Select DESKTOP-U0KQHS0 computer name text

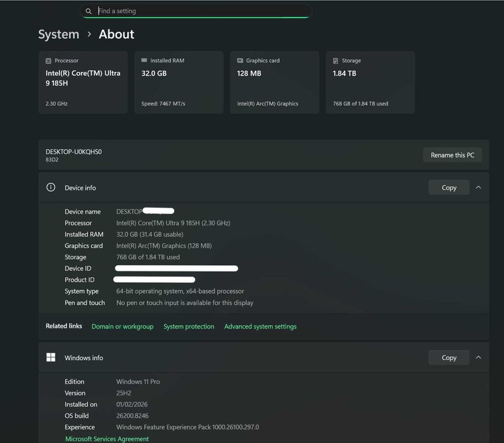click(73, 152)
